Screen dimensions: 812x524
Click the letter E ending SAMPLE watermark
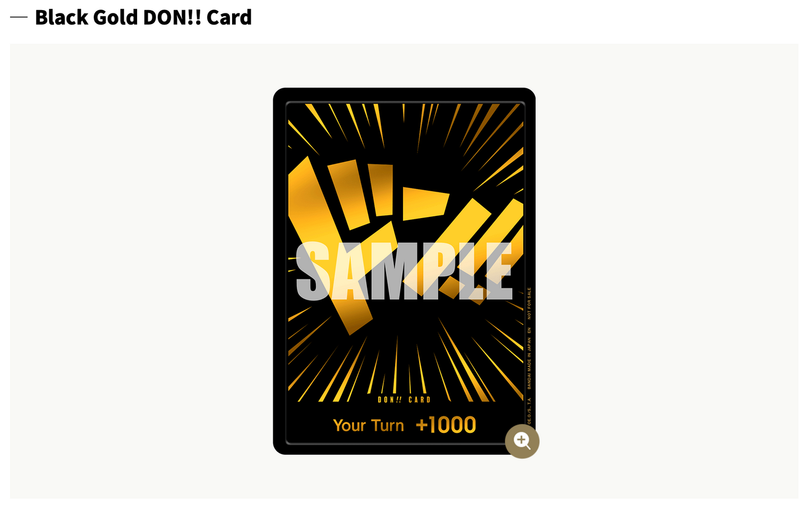point(499,272)
